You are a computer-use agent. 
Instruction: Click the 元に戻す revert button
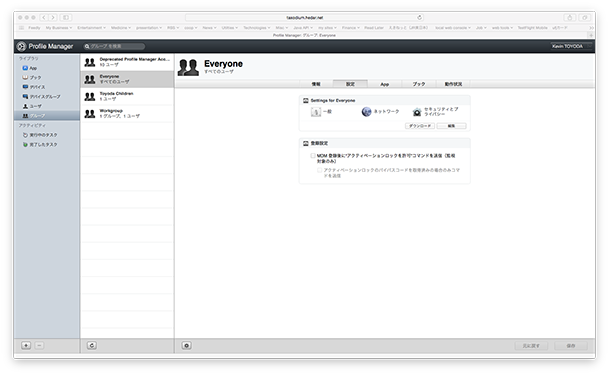(x=531, y=345)
